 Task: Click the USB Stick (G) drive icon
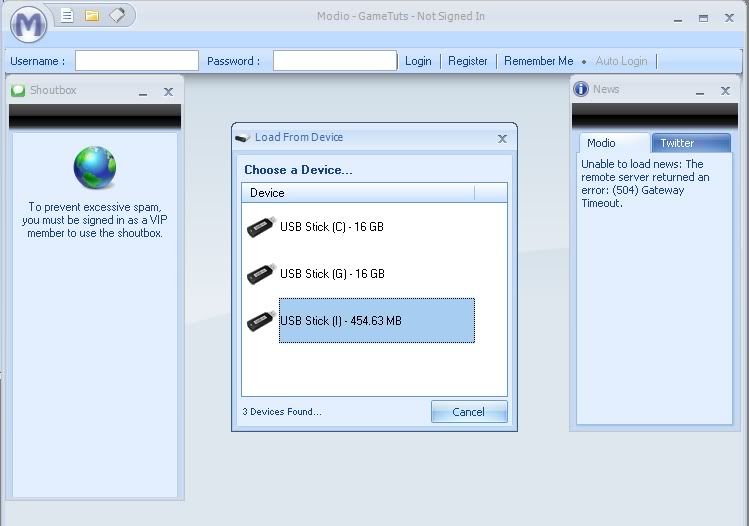[261, 274]
